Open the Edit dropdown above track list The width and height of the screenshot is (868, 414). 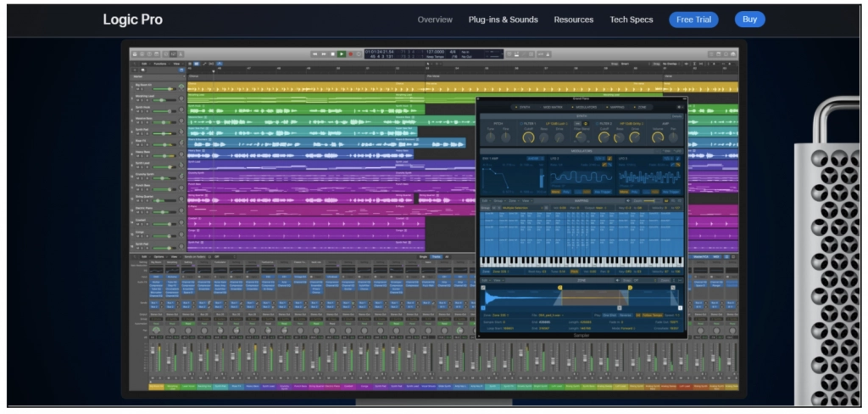tap(144, 64)
